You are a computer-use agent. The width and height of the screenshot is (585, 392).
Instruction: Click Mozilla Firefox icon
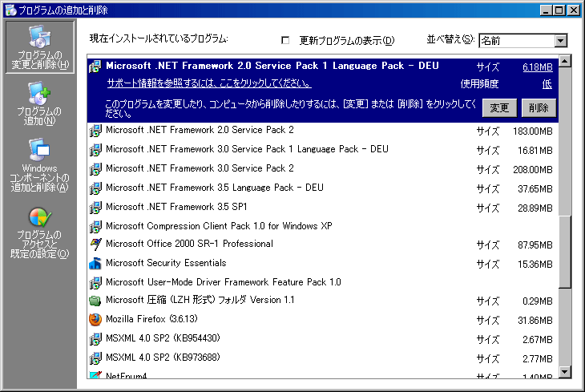(x=95, y=320)
